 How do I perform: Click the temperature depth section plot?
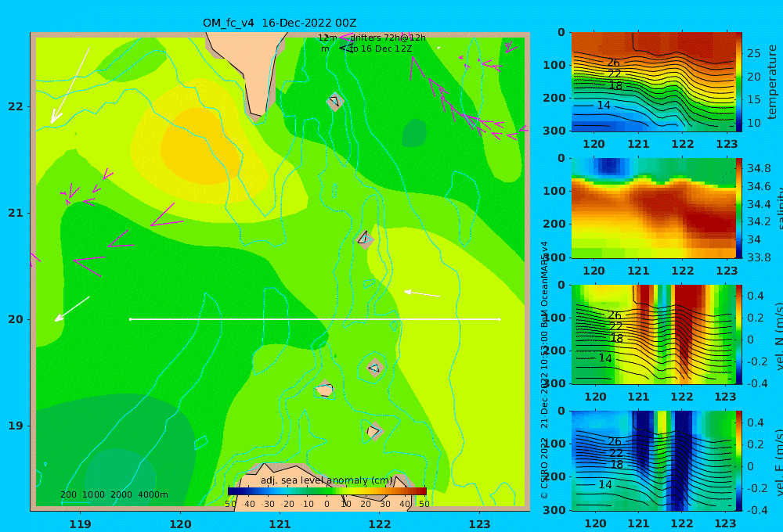pyautogui.click(x=653, y=82)
